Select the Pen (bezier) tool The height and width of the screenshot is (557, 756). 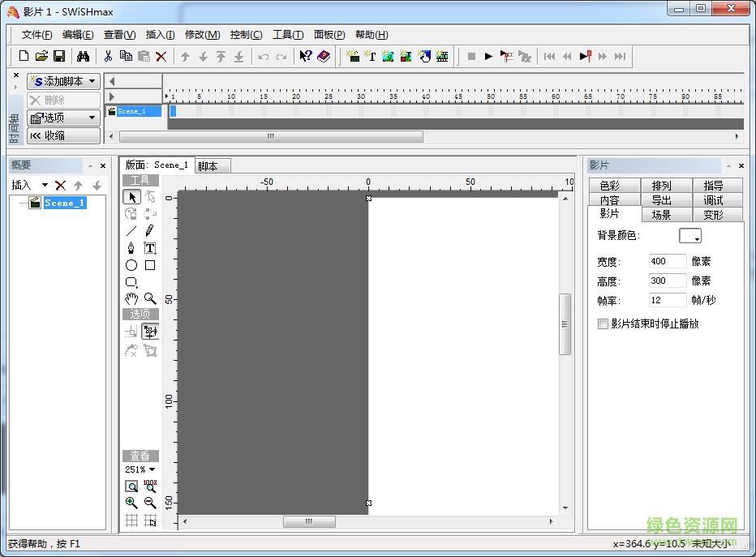click(131, 248)
